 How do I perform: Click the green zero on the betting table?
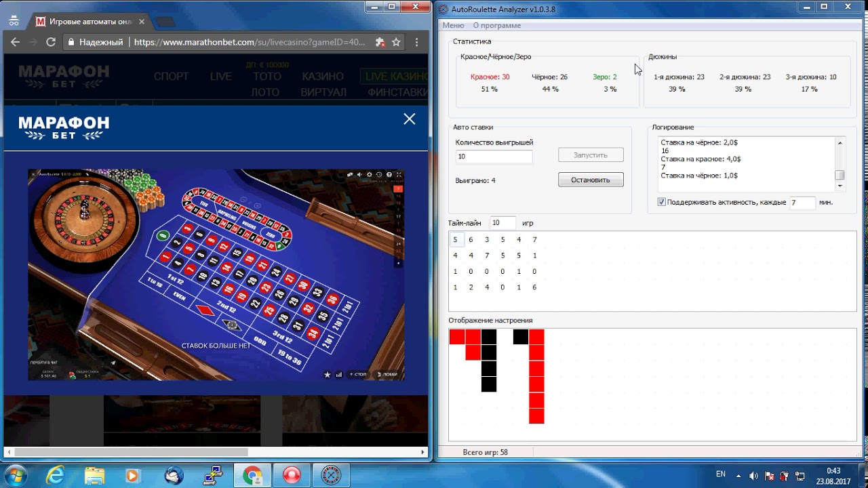click(x=163, y=235)
